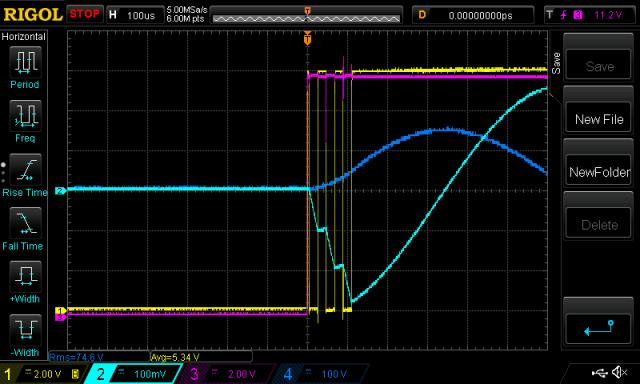Screen dimensions: 640x384
Task: Click the back return arrow icon
Action: (x=598, y=329)
